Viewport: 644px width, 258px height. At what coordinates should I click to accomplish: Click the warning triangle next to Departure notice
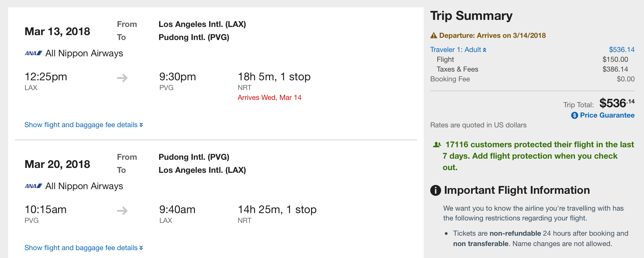(434, 35)
